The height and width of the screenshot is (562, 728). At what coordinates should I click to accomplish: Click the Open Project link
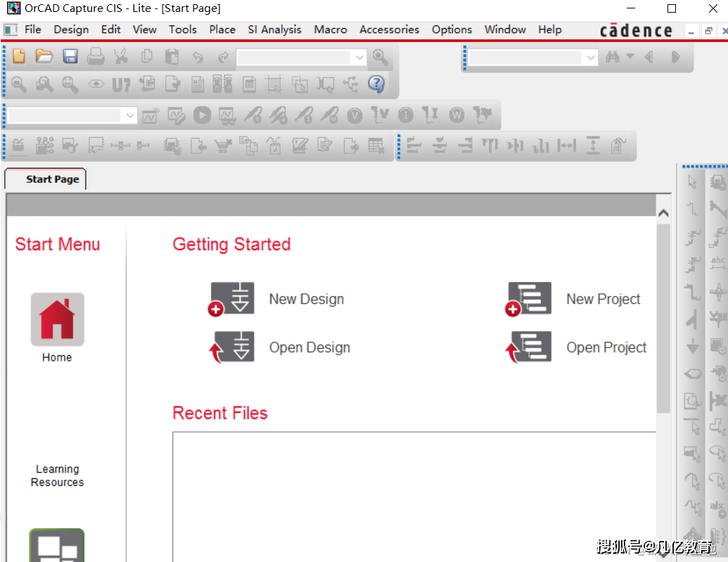606,347
